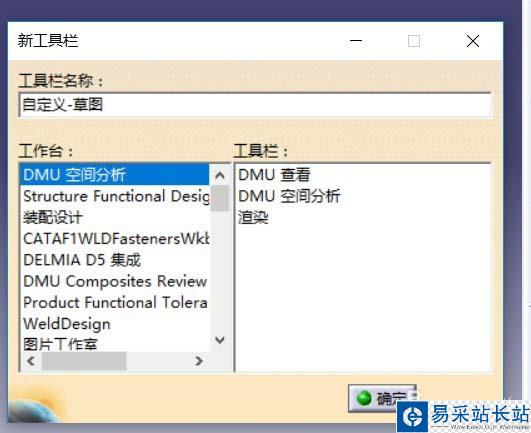Select Structure Functional Design workbench

[x=114, y=196]
